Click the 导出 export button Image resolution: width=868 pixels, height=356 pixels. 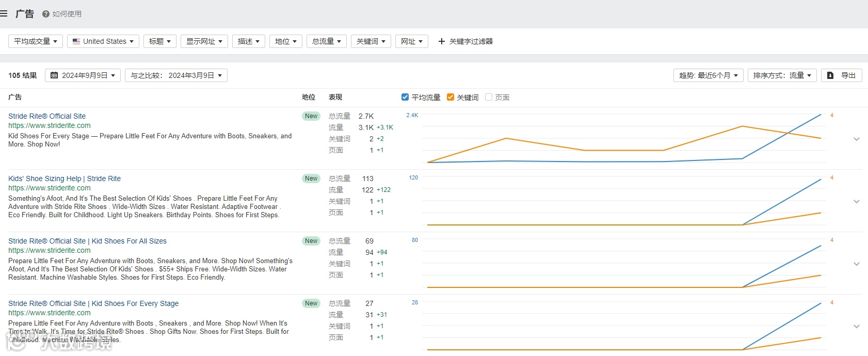[x=842, y=75]
